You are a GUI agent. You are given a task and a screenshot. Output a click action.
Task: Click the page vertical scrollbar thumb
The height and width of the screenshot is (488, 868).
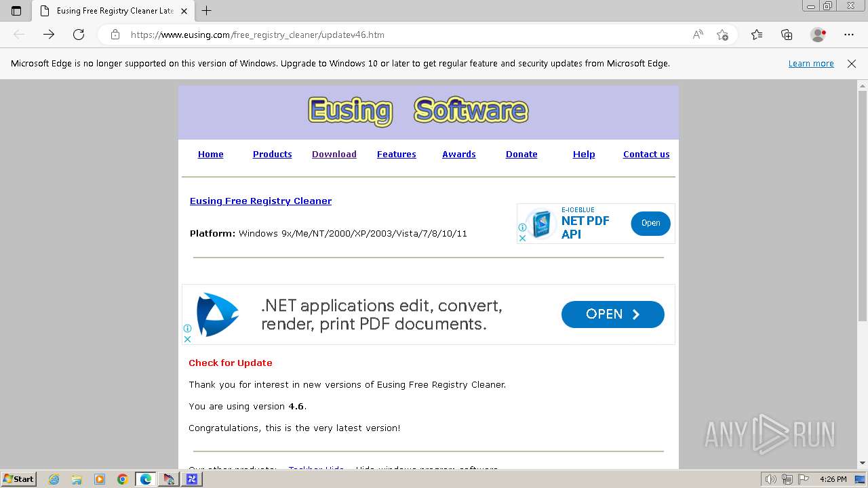pyautogui.click(x=863, y=205)
